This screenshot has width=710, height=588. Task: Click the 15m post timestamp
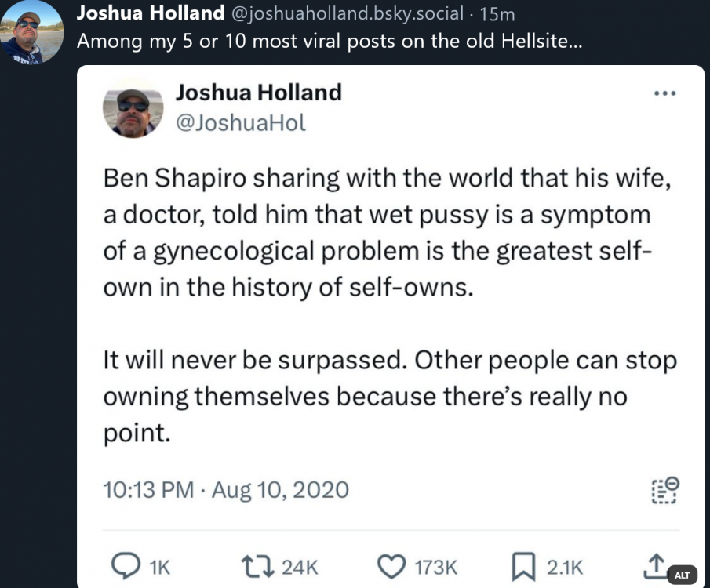(497, 14)
